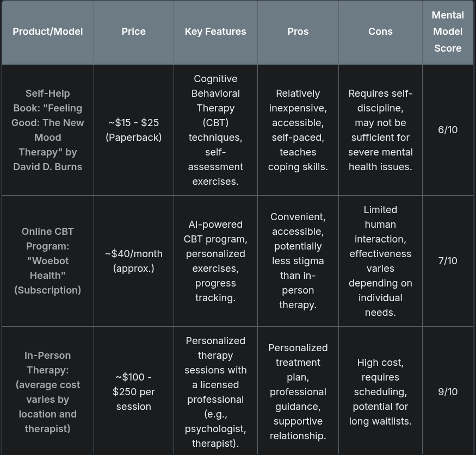Click the Product/Model column header
This screenshot has width=476, height=455.
(48, 32)
